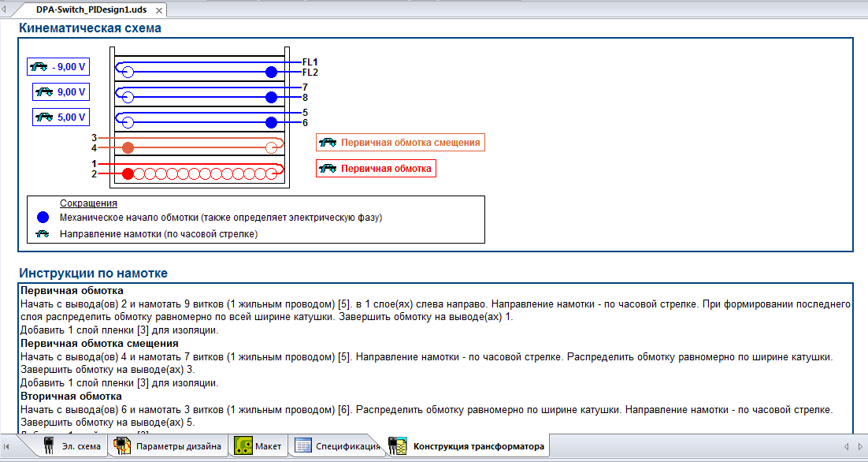Select the 9,00 V output label
This screenshot has width=868, height=462.
click(x=72, y=92)
